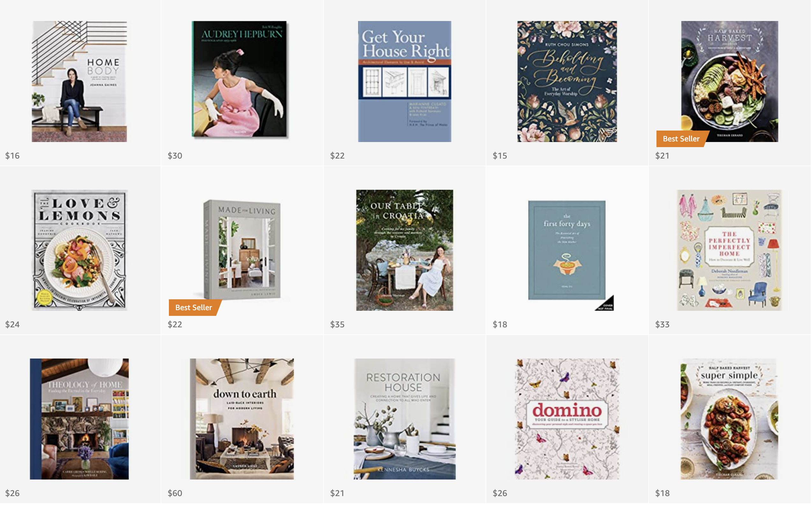Click the Our Table in Croatia cover
The height and width of the screenshot is (505, 812).
click(x=405, y=251)
